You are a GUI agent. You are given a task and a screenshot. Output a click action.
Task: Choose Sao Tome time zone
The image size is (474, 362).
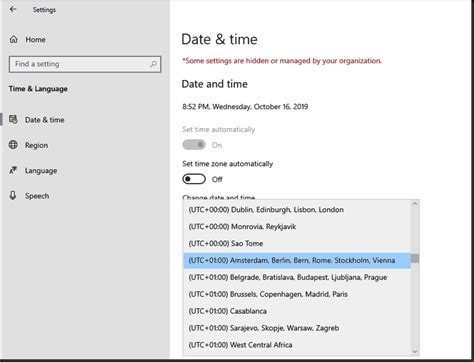(x=297, y=244)
